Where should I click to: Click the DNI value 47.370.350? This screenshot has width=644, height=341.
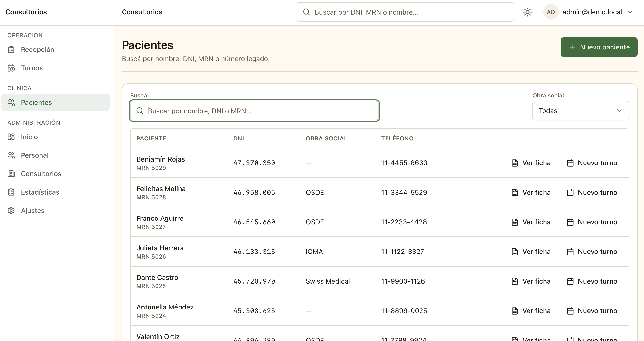click(x=254, y=163)
